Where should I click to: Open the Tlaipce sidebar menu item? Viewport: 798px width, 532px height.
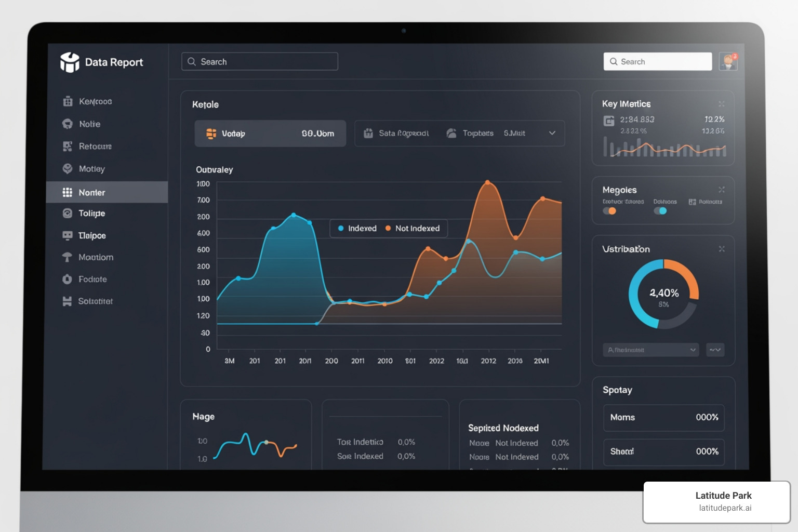(92, 236)
